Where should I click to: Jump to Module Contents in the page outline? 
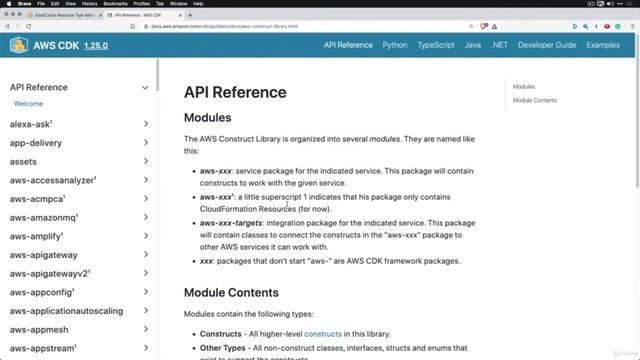(x=535, y=100)
